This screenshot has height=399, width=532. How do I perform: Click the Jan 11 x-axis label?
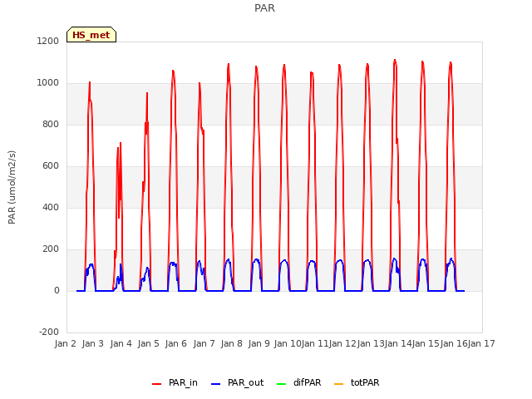point(315,343)
